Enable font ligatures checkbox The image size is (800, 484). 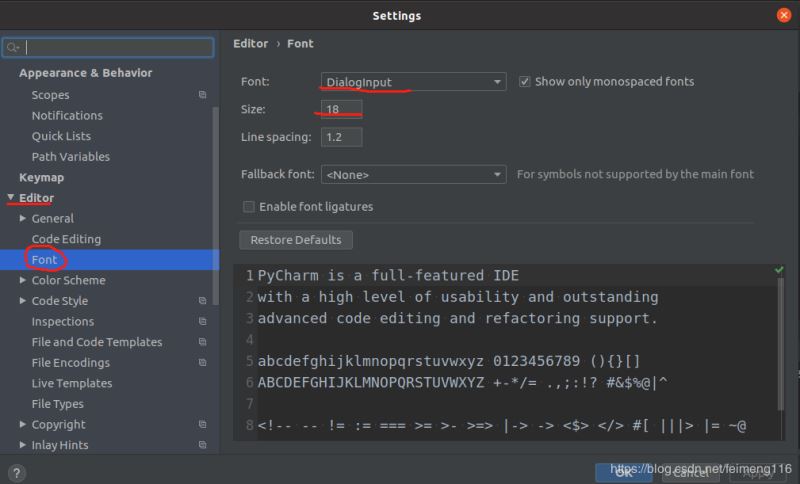pyautogui.click(x=248, y=207)
